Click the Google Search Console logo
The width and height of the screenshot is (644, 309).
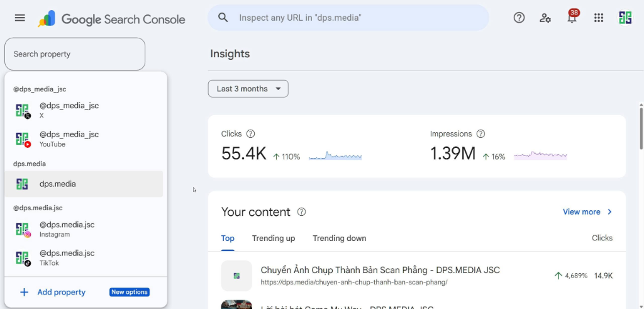click(x=112, y=19)
